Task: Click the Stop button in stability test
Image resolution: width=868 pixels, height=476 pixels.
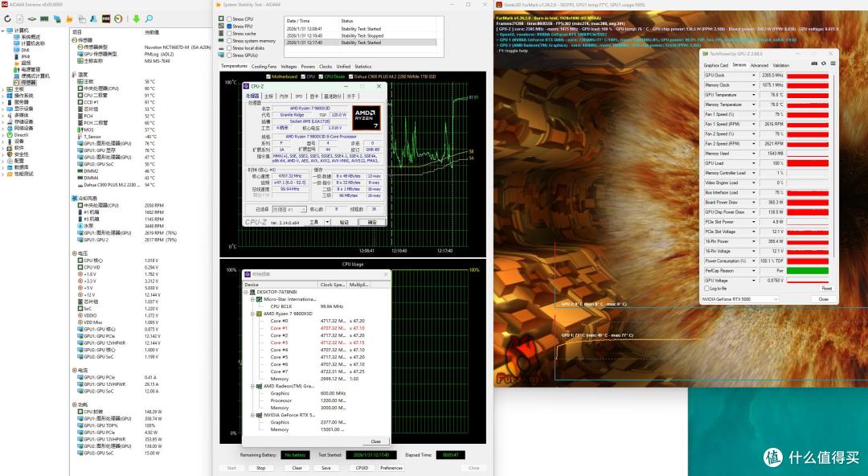Action: click(x=260, y=468)
